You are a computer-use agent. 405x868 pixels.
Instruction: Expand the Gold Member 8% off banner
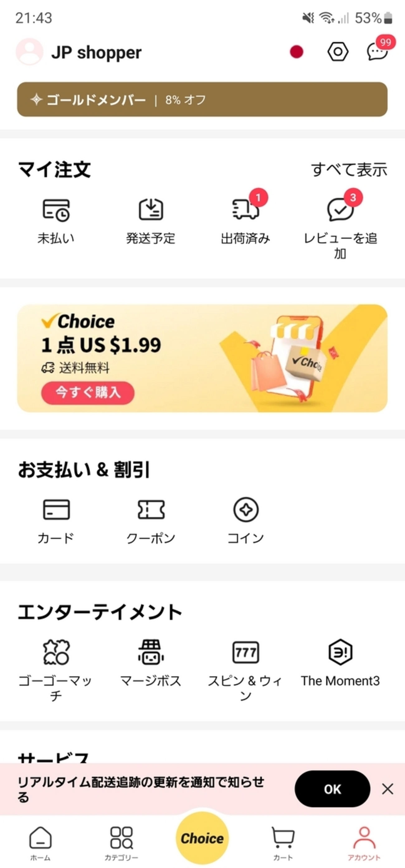click(x=202, y=99)
